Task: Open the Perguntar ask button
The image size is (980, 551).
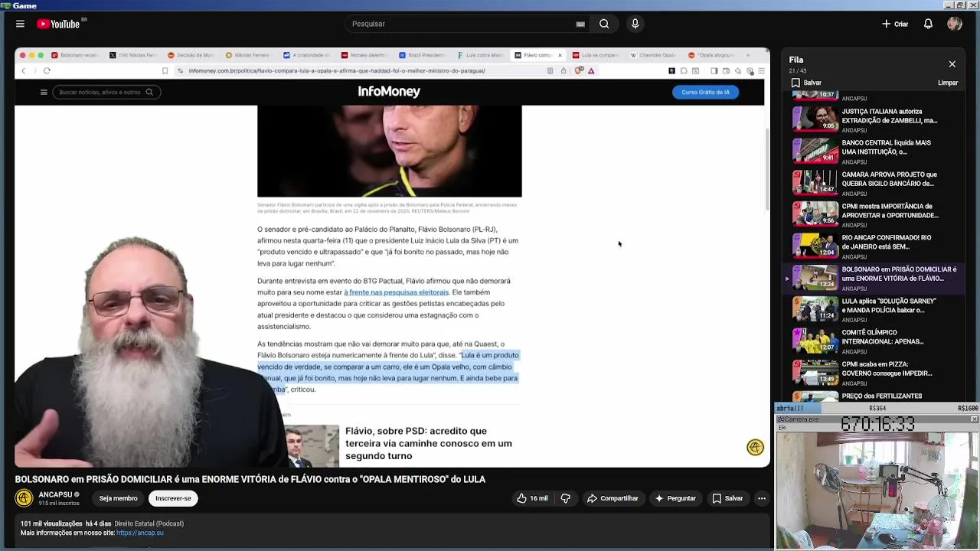Action: [675, 498]
